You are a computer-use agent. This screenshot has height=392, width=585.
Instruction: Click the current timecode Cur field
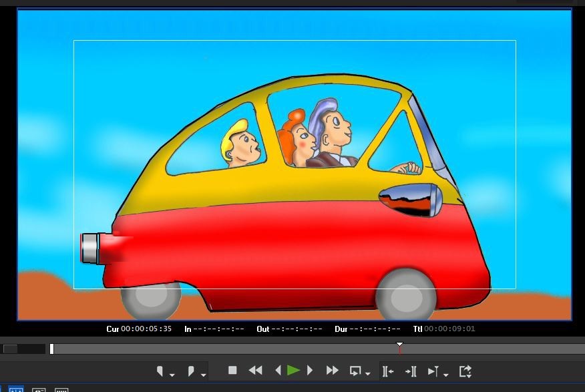click(x=146, y=329)
